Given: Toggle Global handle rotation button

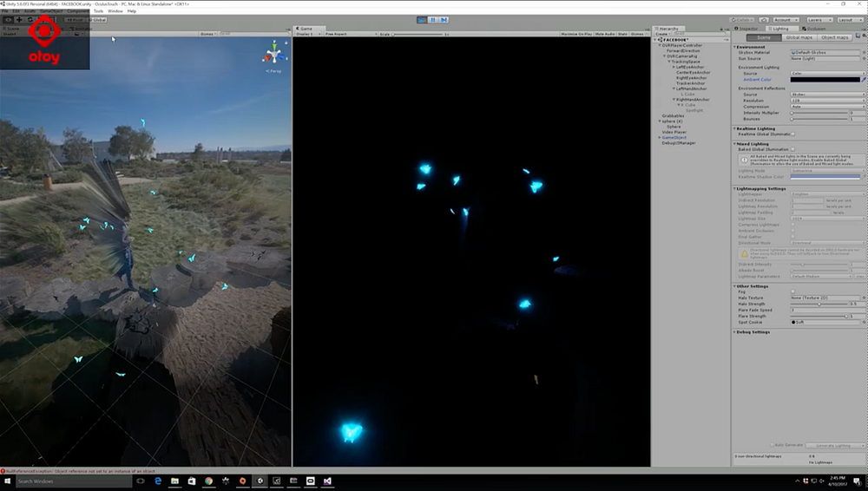Looking at the screenshot, I should coord(97,20).
